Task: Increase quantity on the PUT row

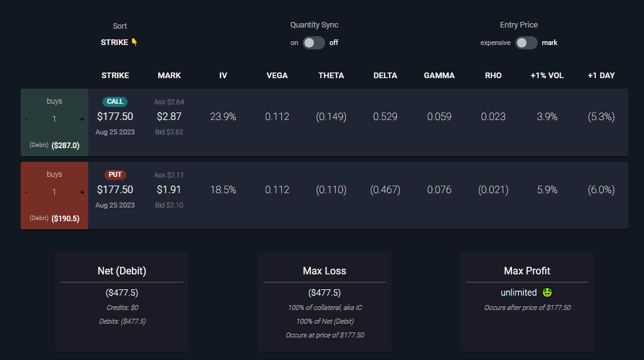Action: click(82, 192)
